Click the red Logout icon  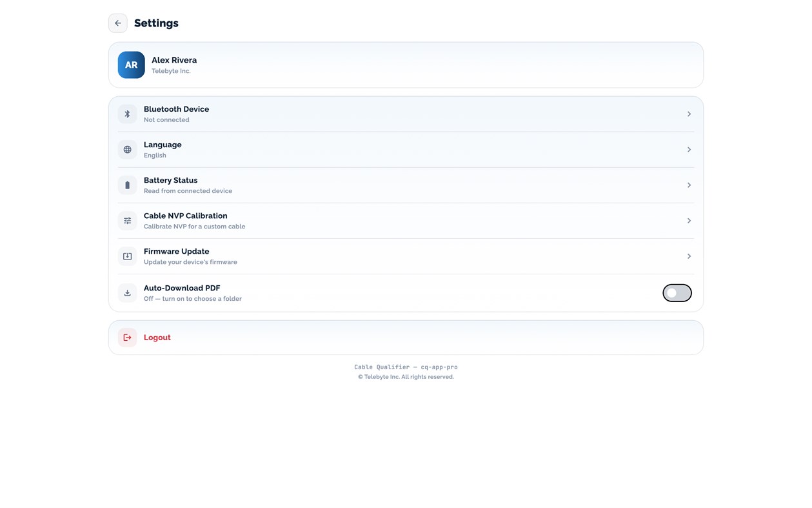(x=128, y=338)
